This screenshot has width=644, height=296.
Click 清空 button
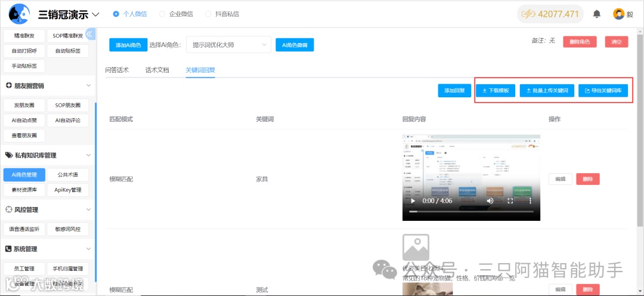tap(617, 42)
